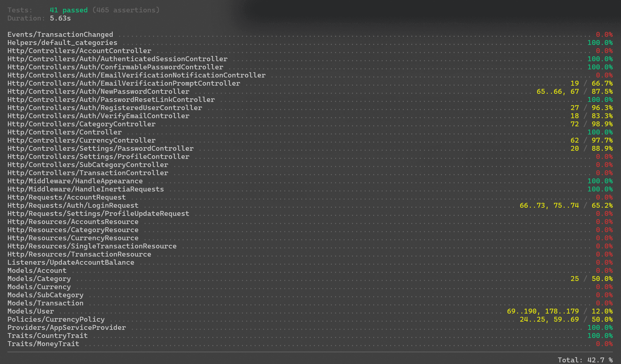Select Helpers/default_categories entry
This screenshot has height=364, width=621.
[62, 43]
